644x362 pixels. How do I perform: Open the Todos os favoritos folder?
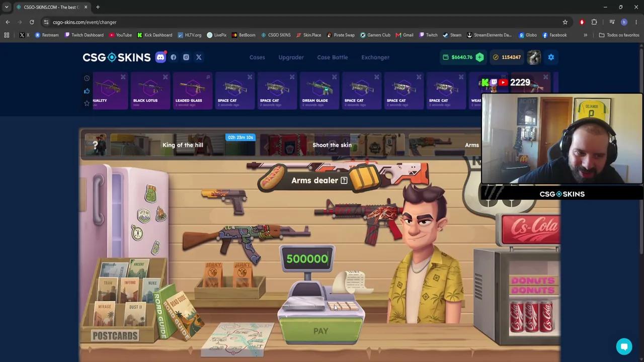619,35
